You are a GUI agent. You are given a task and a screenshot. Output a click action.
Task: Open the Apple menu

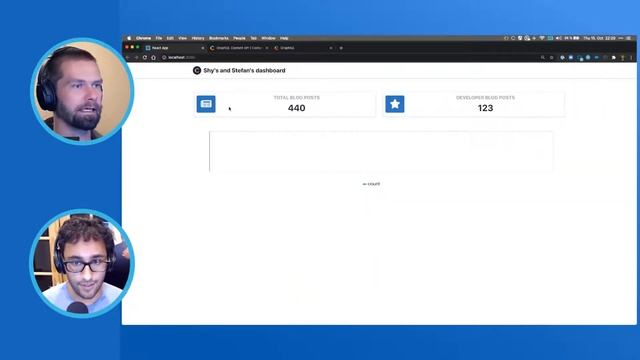tap(129, 38)
